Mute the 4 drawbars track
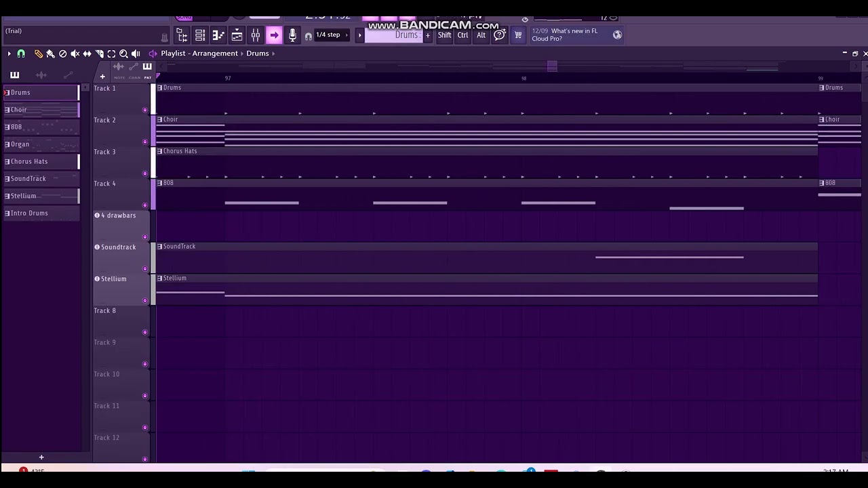Image resolution: width=868 pixels, height=488 pixels. coord(145,237)
